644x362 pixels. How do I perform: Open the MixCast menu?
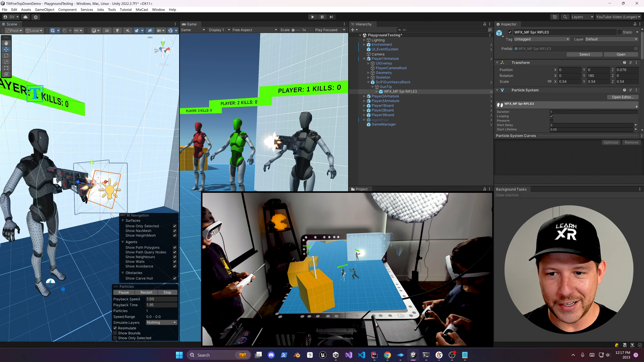pyautogui.click(x=142, y=10)
